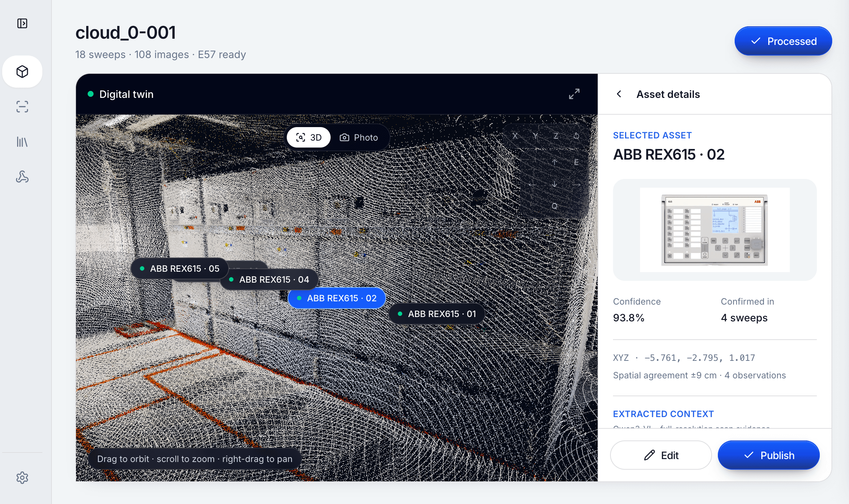The image size is (849, 504).
Task: Snap view to X axis
Action: click(x=515, y=136)
